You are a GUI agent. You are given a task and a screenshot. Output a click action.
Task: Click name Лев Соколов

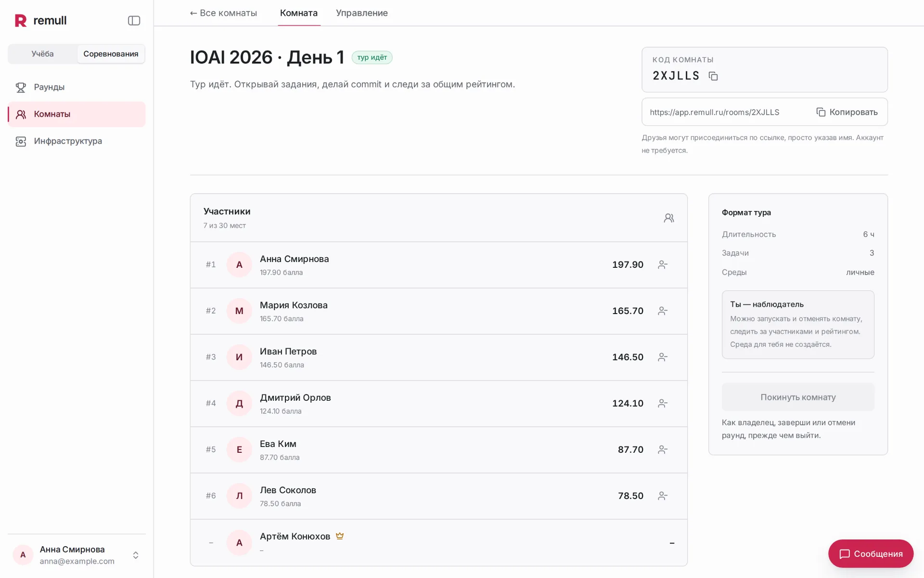point(288,490)
